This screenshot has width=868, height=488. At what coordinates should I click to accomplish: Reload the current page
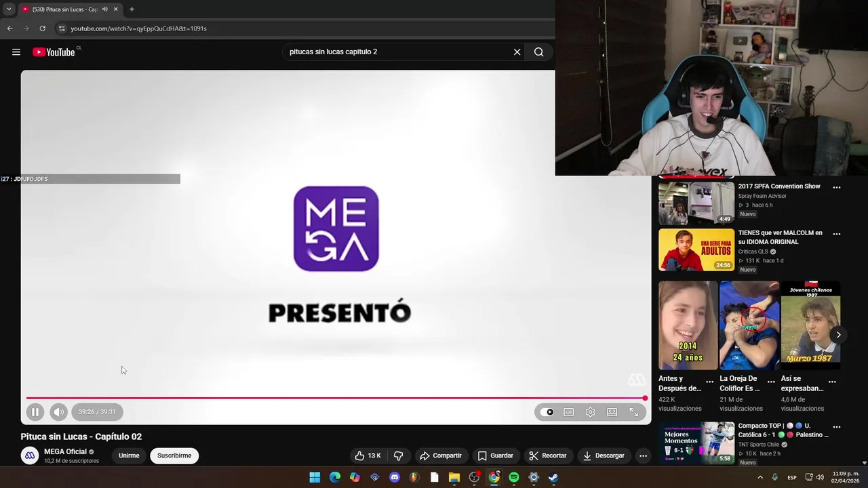42,28
